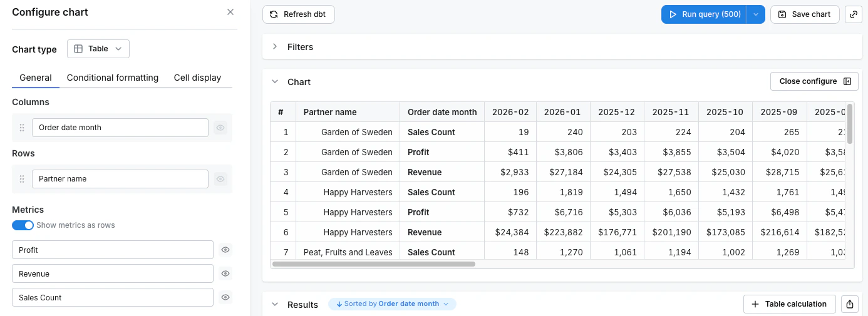The height and width of the screenshot is (316, 868).
Task: Collapse the Chart section
Action: (274, 82)
